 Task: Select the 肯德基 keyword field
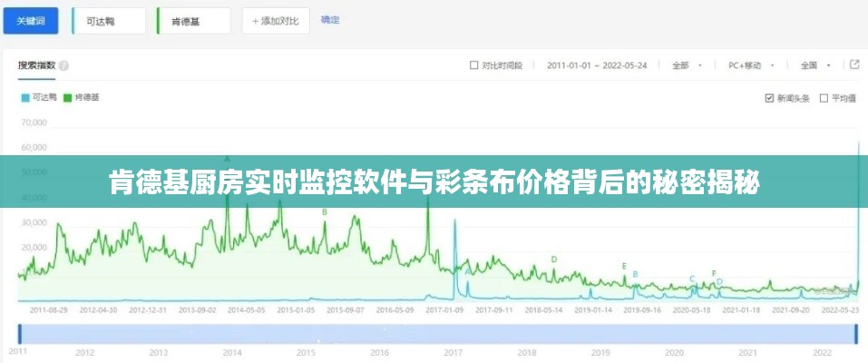[194, 21]
